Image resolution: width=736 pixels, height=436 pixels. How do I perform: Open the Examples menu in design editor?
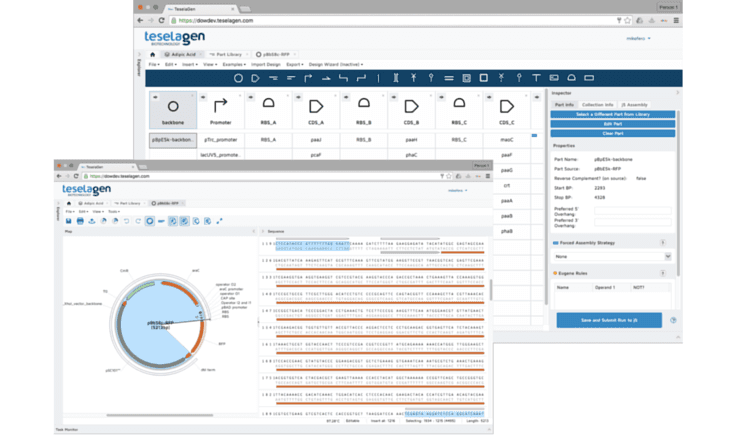click(234, 64)
